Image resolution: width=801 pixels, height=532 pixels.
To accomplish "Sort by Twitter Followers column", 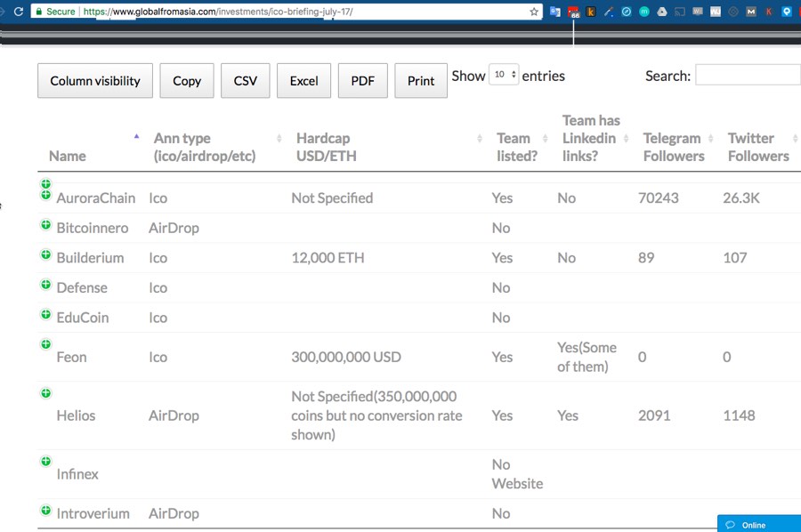I will pos(758,147).
